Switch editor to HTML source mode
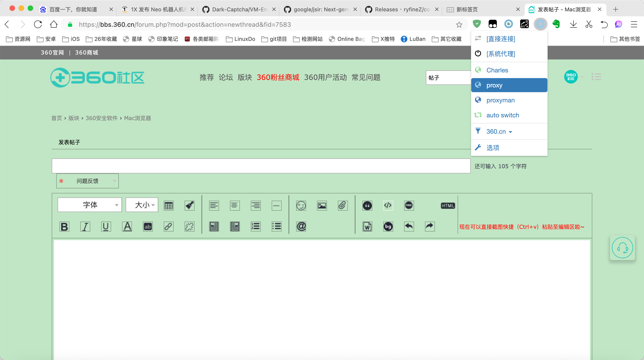644x360 pixels. [448, 206]
